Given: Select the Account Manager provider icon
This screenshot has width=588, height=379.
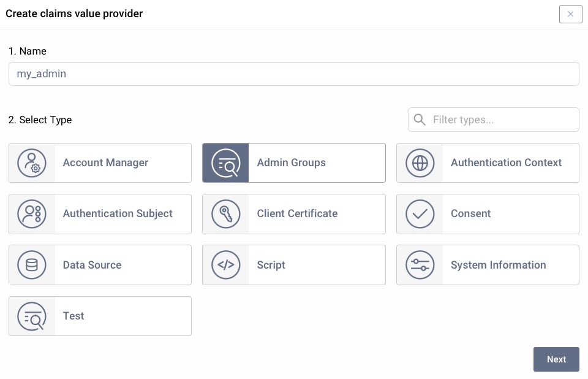Looking at the screenshot, I should point(32,163).
